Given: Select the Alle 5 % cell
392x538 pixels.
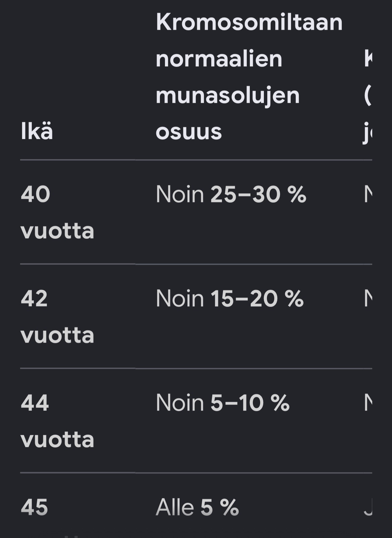Looking at the screenshot, I should [198, 507].
